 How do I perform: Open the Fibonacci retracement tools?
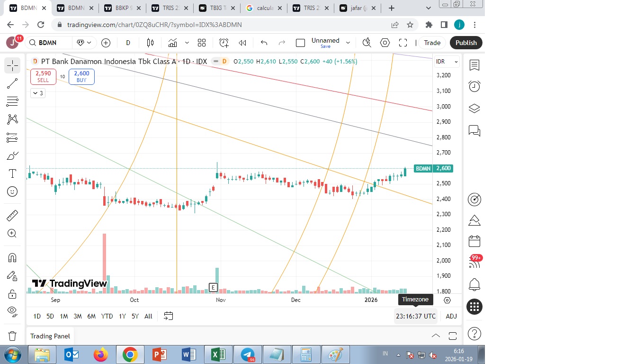12,101
